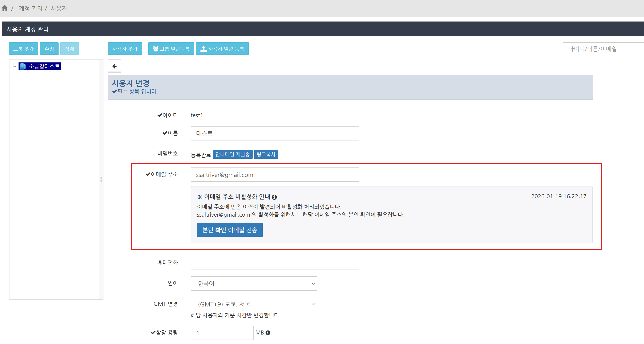Click 그룹 일괄등록 button with people icon

(171, 49)
